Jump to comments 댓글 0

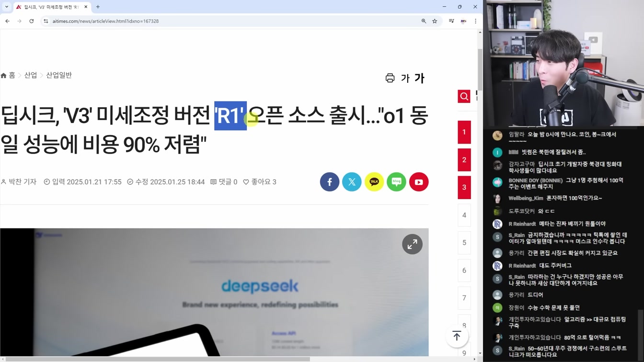coord(224,182)
